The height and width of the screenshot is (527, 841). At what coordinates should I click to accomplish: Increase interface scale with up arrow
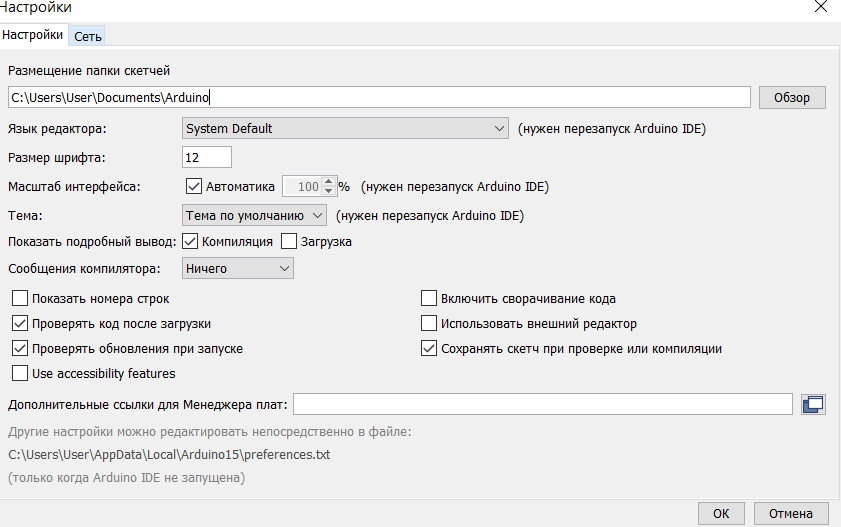coord(329,182)
